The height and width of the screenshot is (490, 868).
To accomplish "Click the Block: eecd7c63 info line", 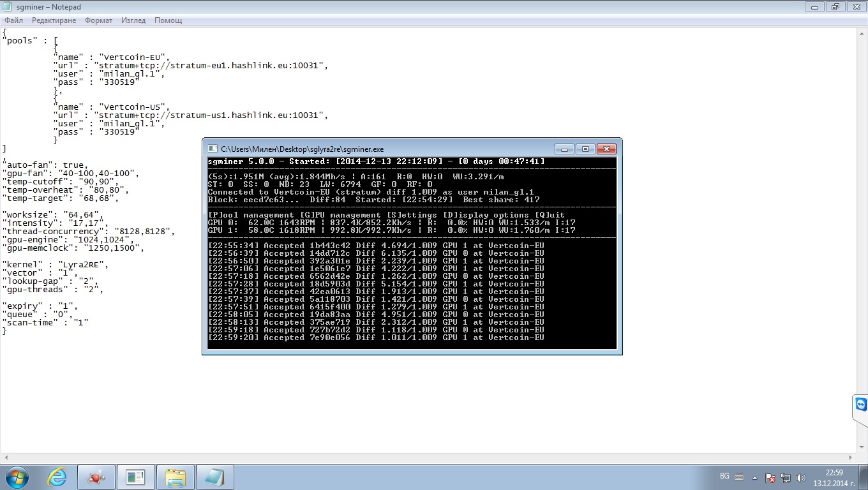I will [x=374, y=200].
